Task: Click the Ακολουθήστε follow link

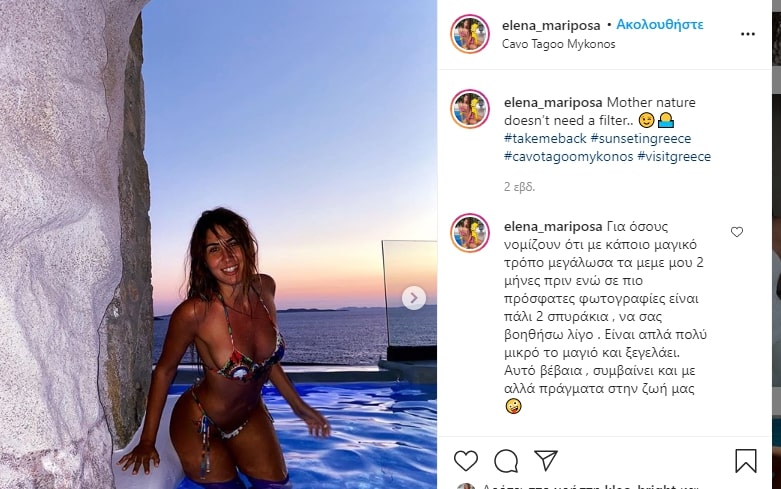Action: pyautogui.click(x=659, y=24)
